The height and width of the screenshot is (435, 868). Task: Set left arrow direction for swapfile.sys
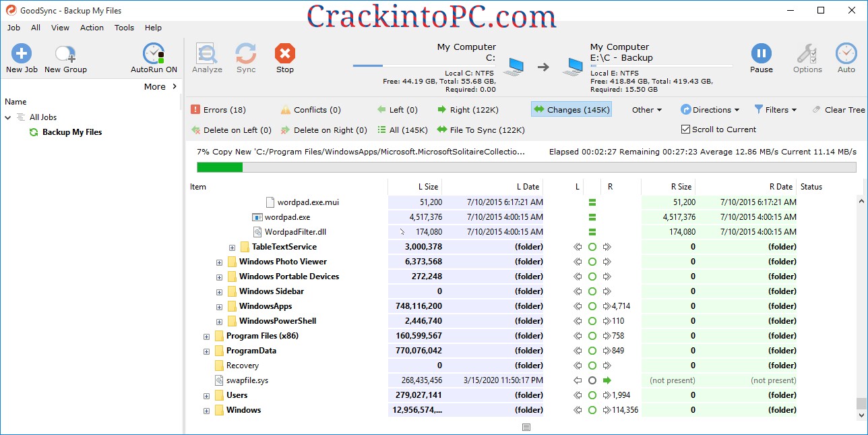click(x=578, y=380)
